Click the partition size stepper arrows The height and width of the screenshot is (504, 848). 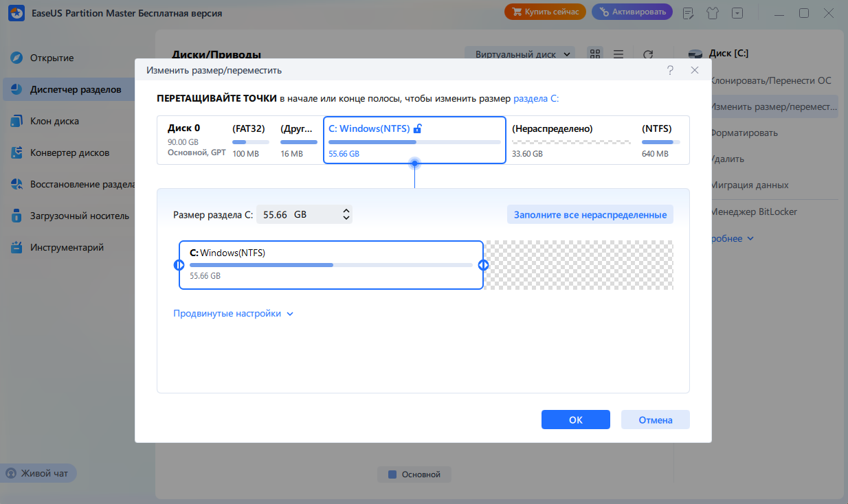pyautogui.click(x=346, y=215)
